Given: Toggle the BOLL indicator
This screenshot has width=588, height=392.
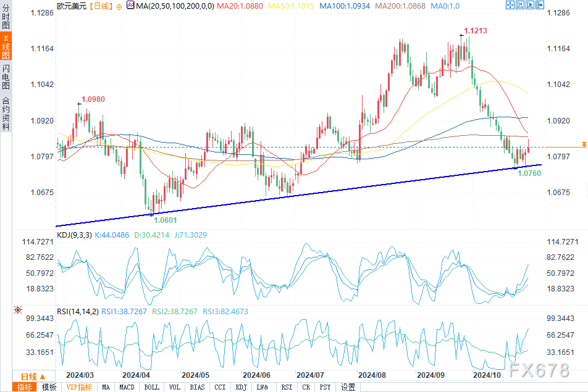Looking at the screenshot, I should coord(151,387).
